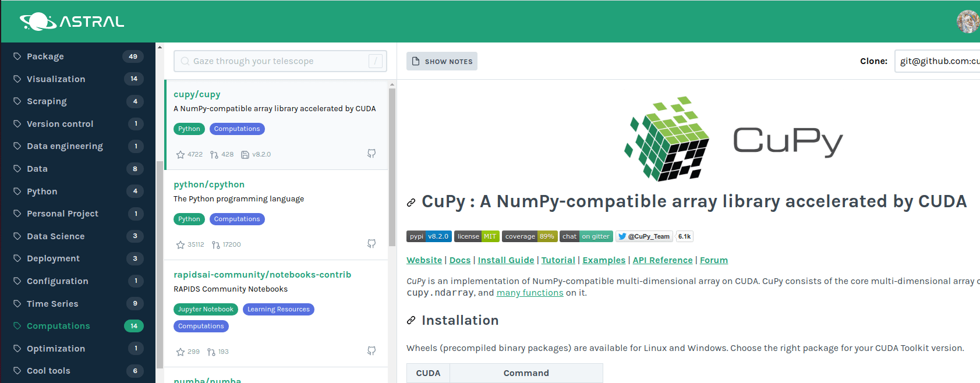Screen dimensions: 980x383
Task: Open the Cool tools tag
Action: pos(78,371)
